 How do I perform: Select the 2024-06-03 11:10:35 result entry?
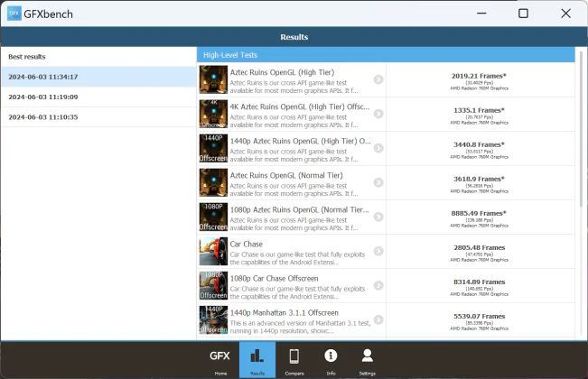98,117
